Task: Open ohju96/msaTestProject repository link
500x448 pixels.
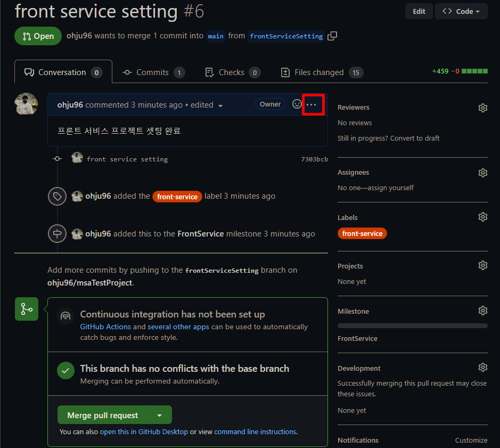Action: pos(90,283)
